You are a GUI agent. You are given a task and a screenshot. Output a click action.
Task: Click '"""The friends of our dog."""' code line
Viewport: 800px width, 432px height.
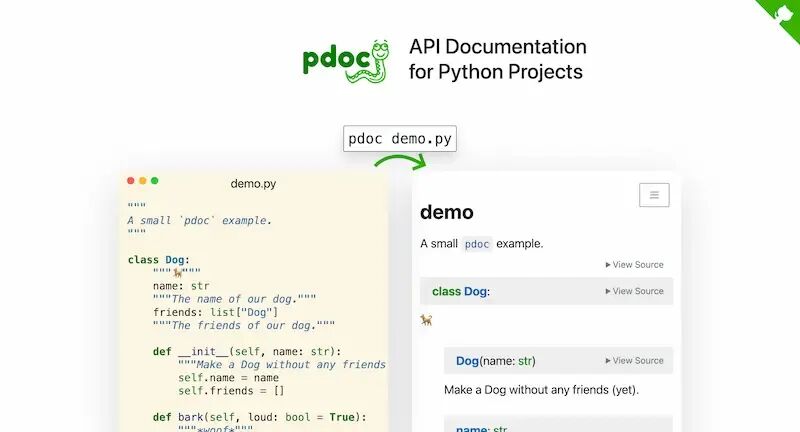(244, 325)
